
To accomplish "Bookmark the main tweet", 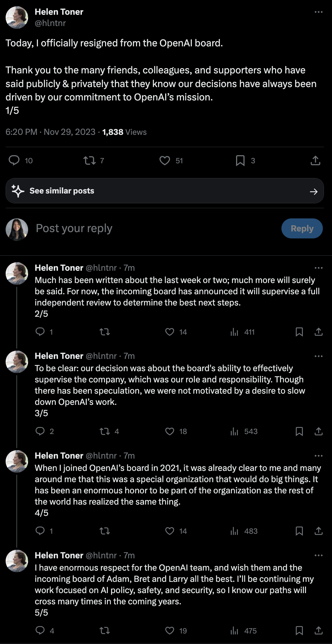I will tap(240, 160).
